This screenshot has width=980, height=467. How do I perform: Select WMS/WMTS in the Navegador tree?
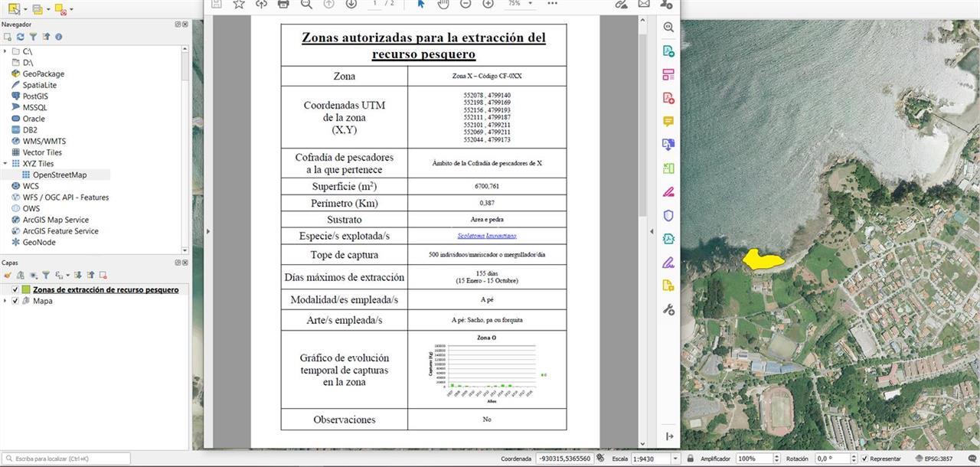click(x=38, y=141)
